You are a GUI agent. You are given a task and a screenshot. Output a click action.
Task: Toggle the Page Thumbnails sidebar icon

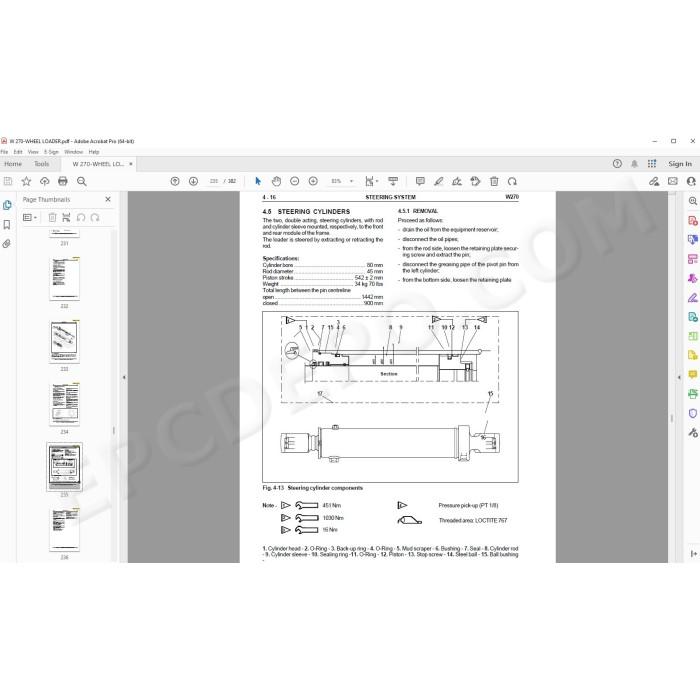(7, 205)
